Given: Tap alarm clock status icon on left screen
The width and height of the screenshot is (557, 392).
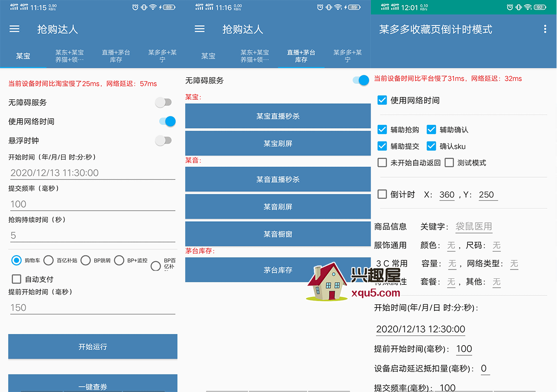Looking at the screenshot, I should 135,7.
